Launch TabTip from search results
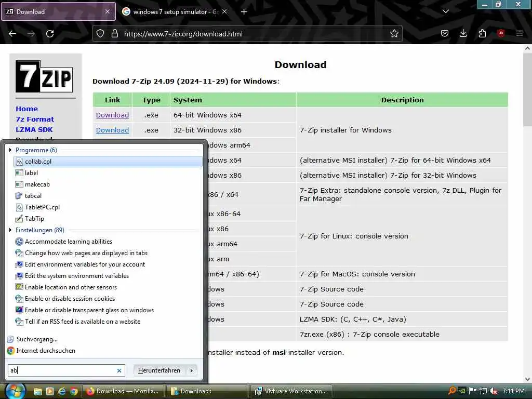Screen dimensions: 532x399 pos(108,219)
